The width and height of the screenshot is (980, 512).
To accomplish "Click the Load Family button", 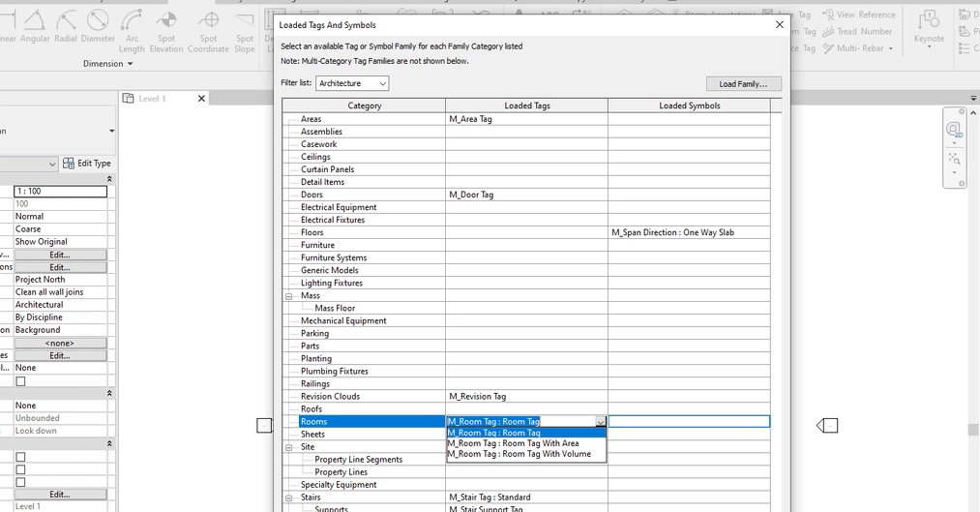I will click(744, 84).
